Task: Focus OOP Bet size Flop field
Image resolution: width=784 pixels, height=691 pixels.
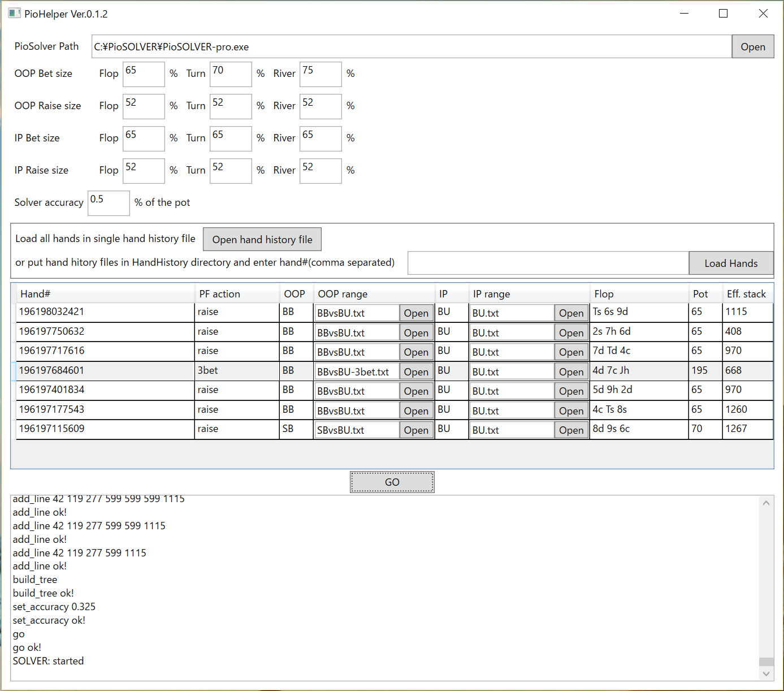Action: click(144, 74)
